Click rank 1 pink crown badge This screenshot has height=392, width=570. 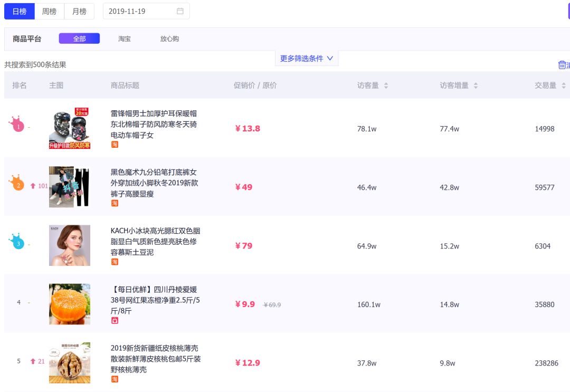point(17,125)
